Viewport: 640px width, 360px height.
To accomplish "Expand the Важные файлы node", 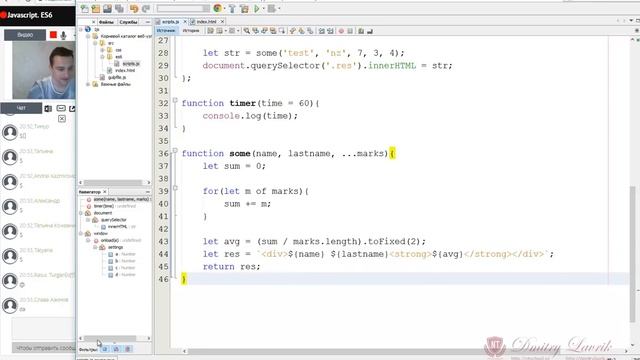I will tap(88, 84).
